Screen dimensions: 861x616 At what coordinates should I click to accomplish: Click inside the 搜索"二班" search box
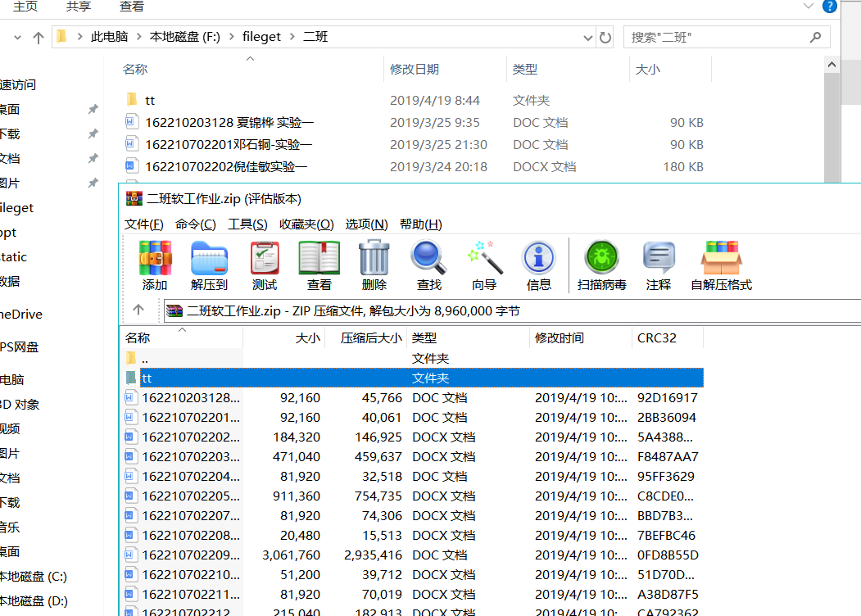click(721, 37)
